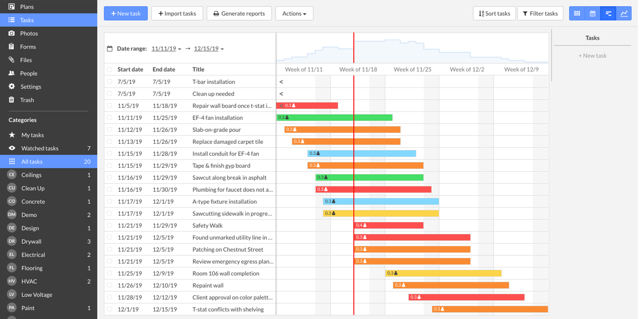
Task: Check the box for T-bar installation
Action: click(109, 82)
